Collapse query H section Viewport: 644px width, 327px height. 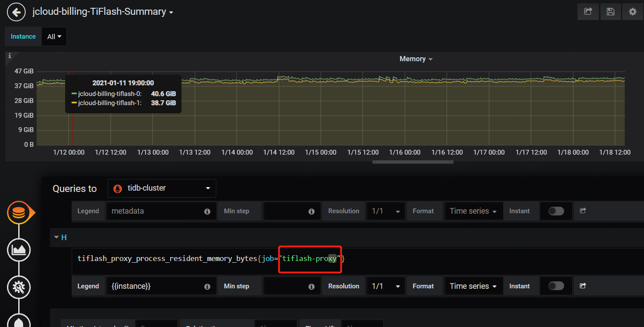point(56,238)
